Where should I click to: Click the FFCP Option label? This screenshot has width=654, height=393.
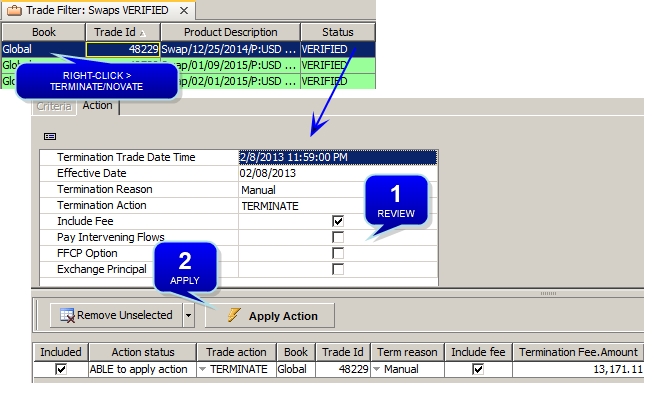pyautogui.click(x=87, y=253)
